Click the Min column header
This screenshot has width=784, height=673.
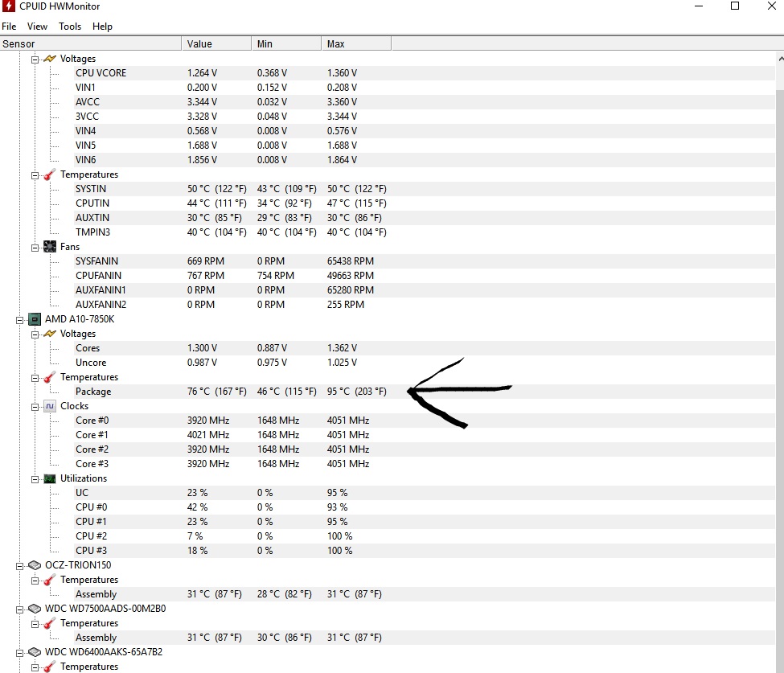click(x=286, y=44)
